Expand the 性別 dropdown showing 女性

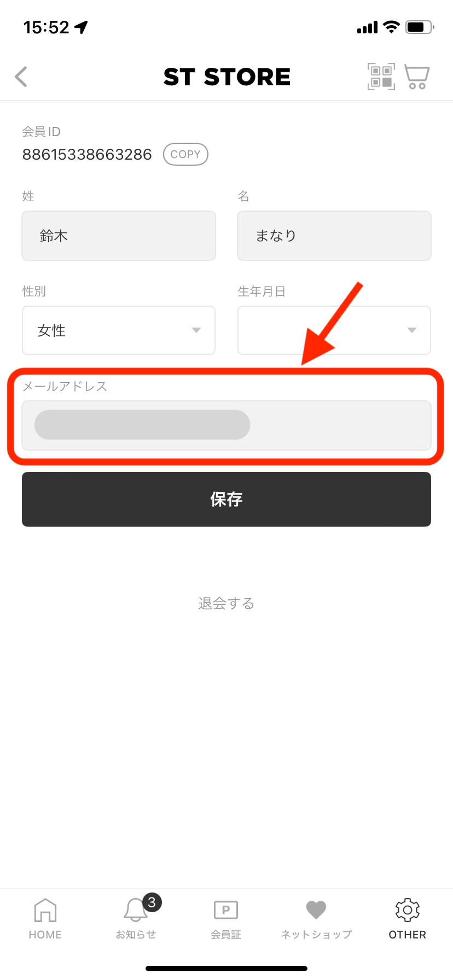119,330
